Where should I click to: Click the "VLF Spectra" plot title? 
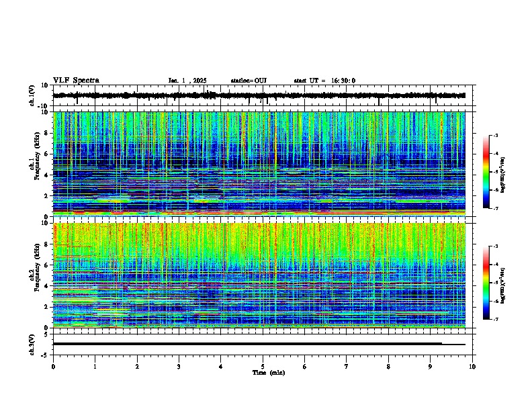[x=76, y=81]
